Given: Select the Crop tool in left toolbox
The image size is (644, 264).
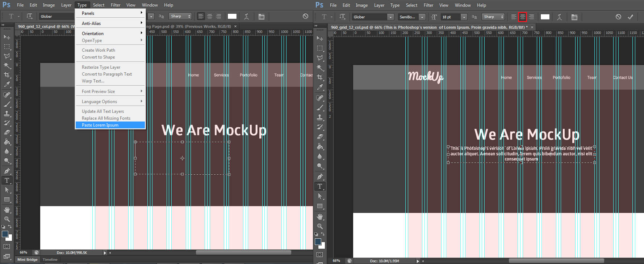Looking at the screenshot, I should 7,75.
